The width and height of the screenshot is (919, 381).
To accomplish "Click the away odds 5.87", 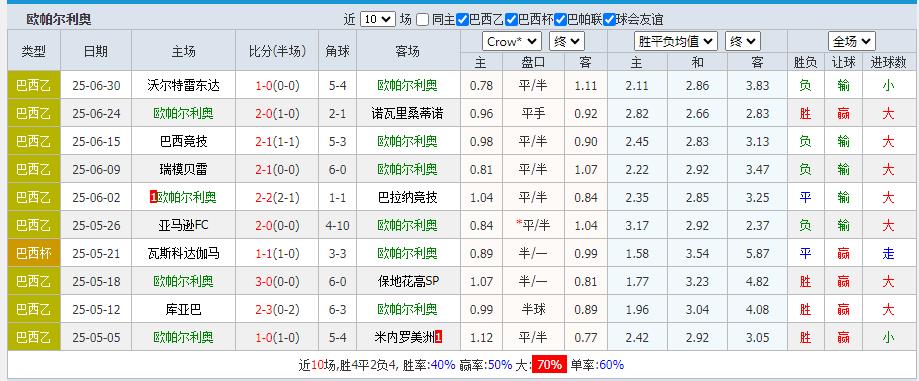I will 757,253.
